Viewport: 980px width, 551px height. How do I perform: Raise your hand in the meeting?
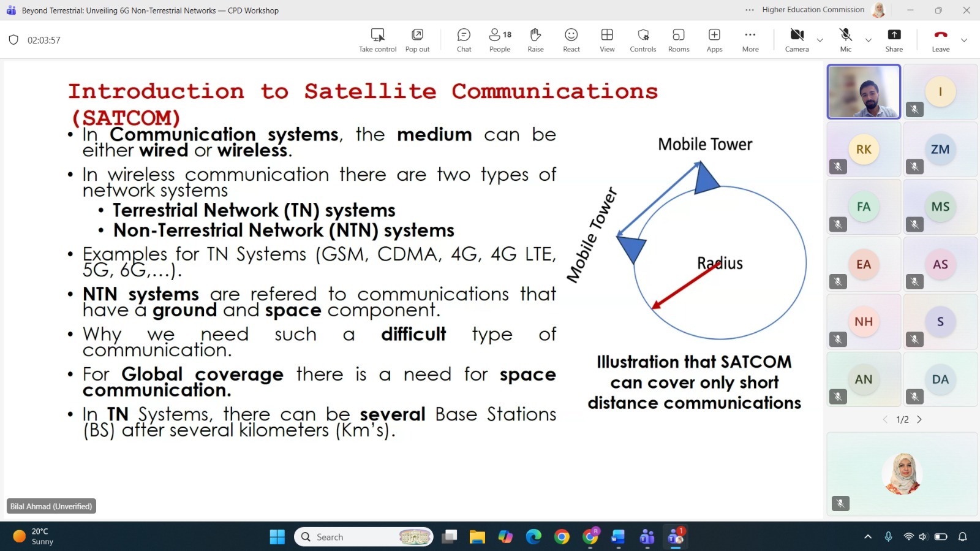(x=535, y=40)
